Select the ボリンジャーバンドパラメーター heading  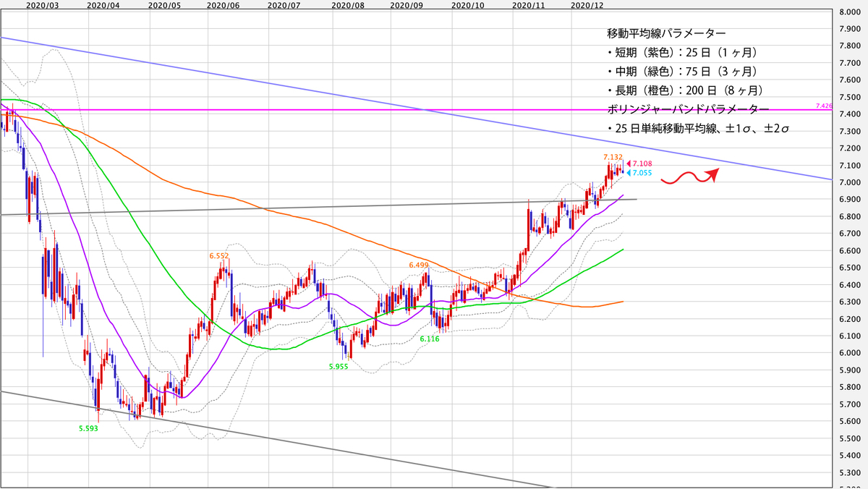tap(689, 109)
